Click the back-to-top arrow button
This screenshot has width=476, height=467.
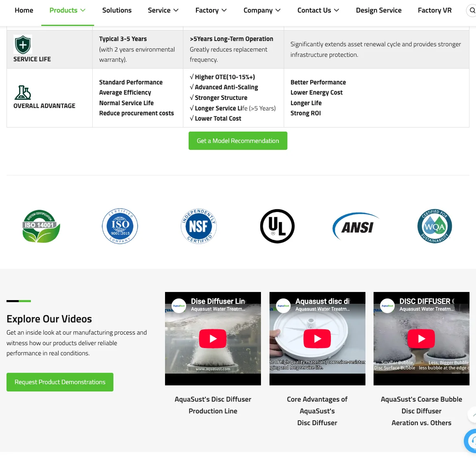(x=472, y=415)
